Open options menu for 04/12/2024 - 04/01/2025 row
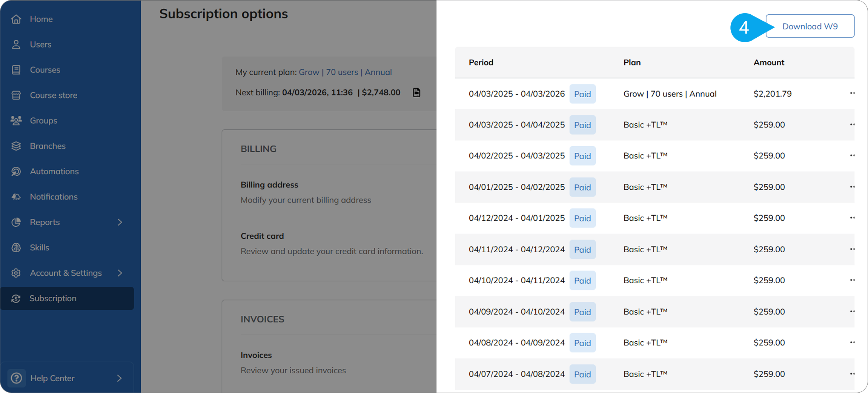 [x=852, y=218]
